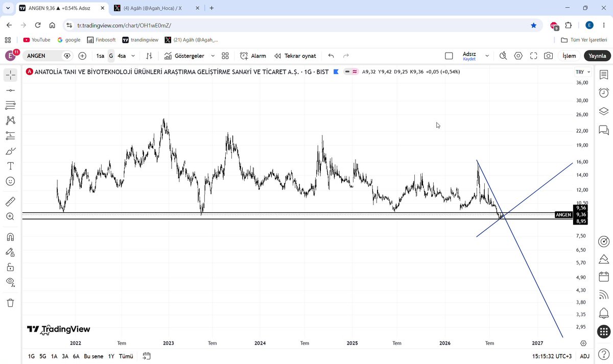613x364 pixels.
Task: Open a new browser tab
Action: [211, 8]
